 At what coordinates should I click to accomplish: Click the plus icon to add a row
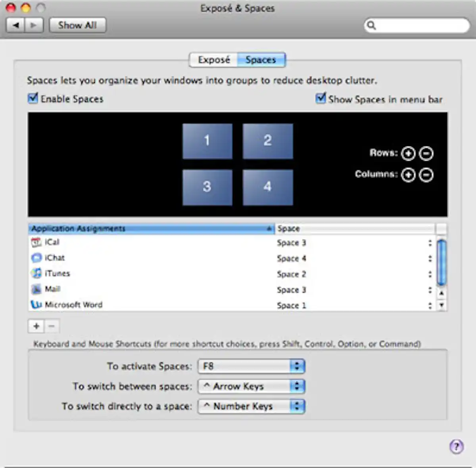[408, 154]
